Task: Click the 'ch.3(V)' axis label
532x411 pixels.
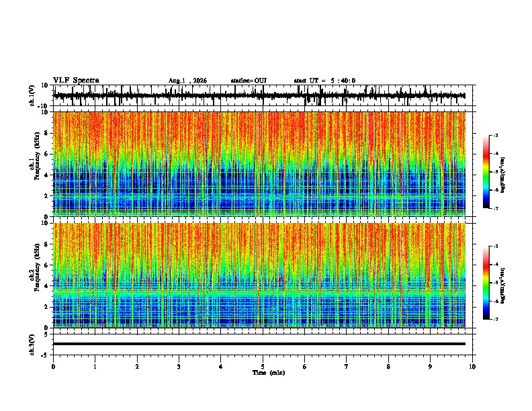Action: coord(32,345)
